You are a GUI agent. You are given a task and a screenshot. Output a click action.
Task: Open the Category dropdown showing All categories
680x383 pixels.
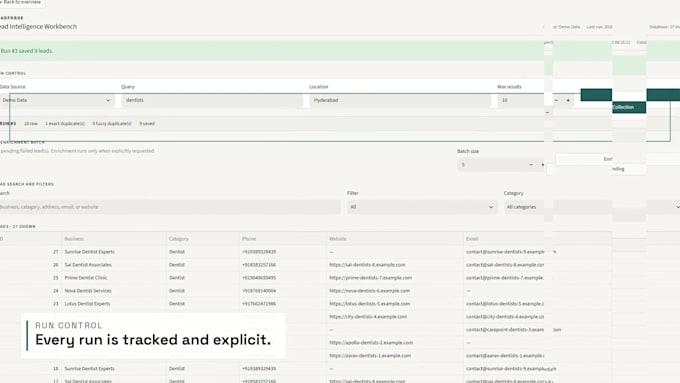592,207
